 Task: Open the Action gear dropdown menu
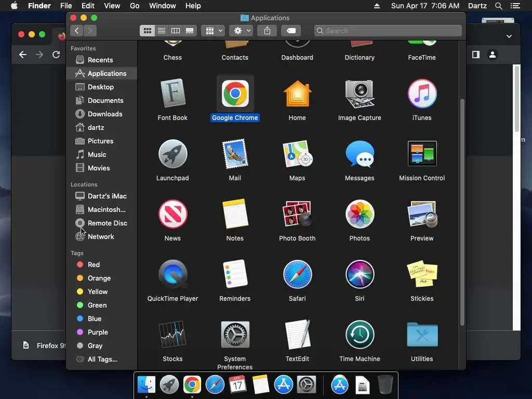(x=241, y=31)
